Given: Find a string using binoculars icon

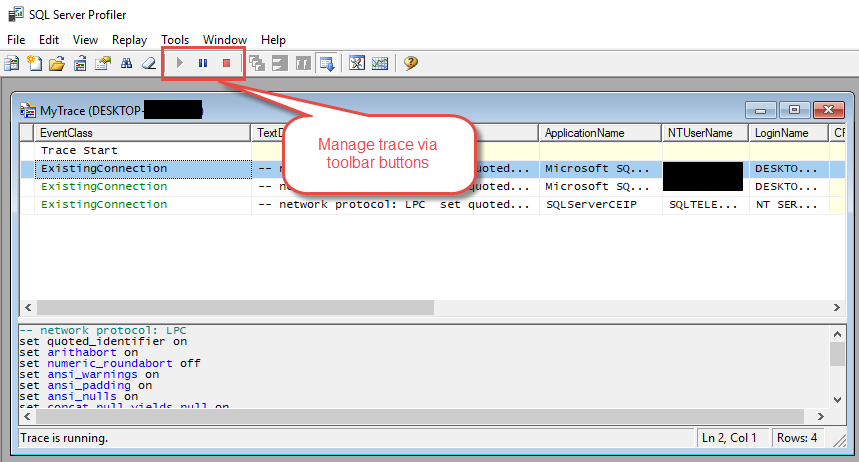Looking at the screenshot, I should (126, 64).
